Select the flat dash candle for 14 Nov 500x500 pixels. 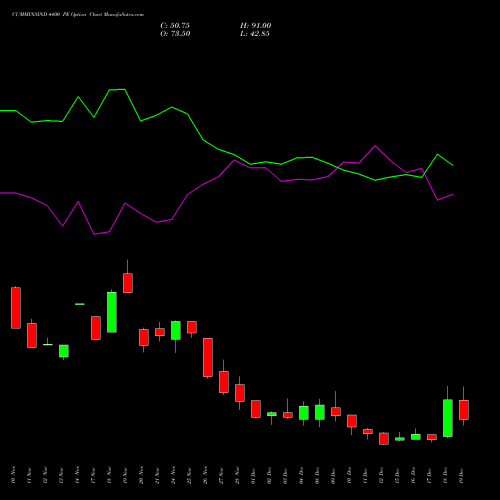click(80, 304)
